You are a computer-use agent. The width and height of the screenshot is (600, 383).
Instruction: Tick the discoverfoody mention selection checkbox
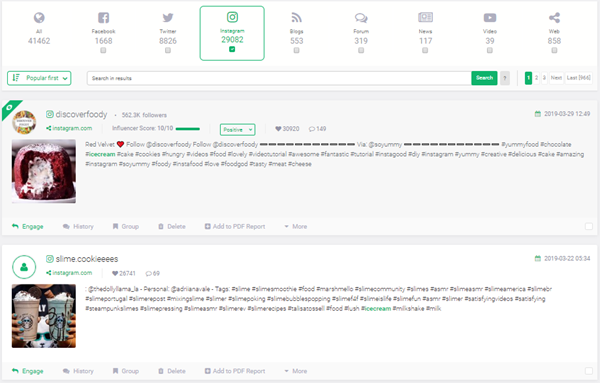click(x=589, y=227)
